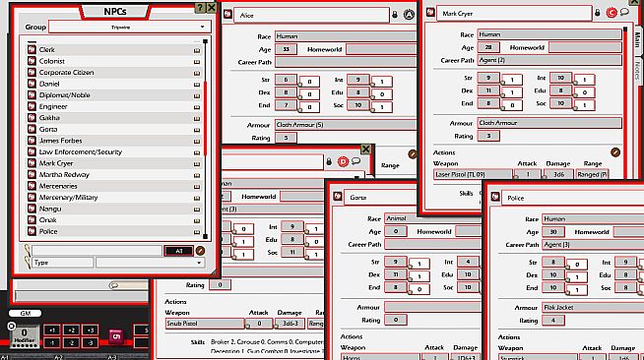Select 'James Forbes' in NPC list

[x=60, y=141]
